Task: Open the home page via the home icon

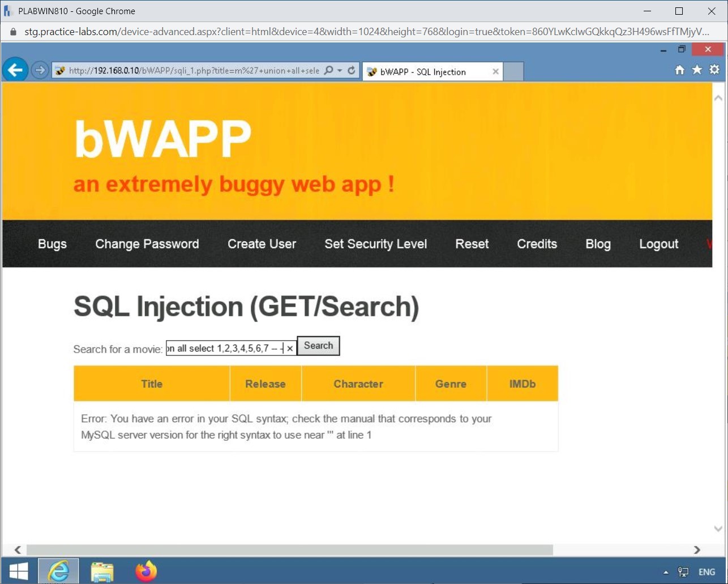Action: coord(679,69)
